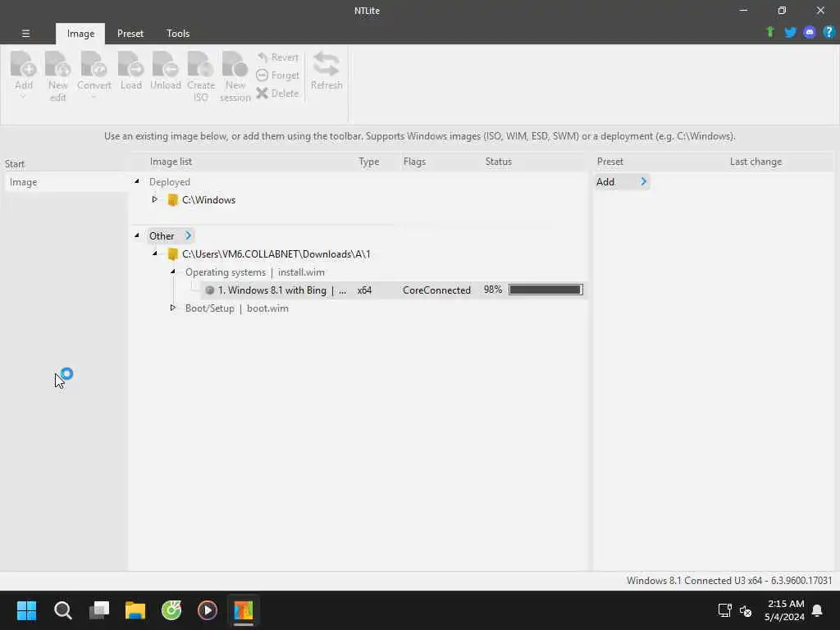This screenshot has height=630, width=840.
Task: Click the green circular taskbar app icon
Action: [x=171, y=610]
